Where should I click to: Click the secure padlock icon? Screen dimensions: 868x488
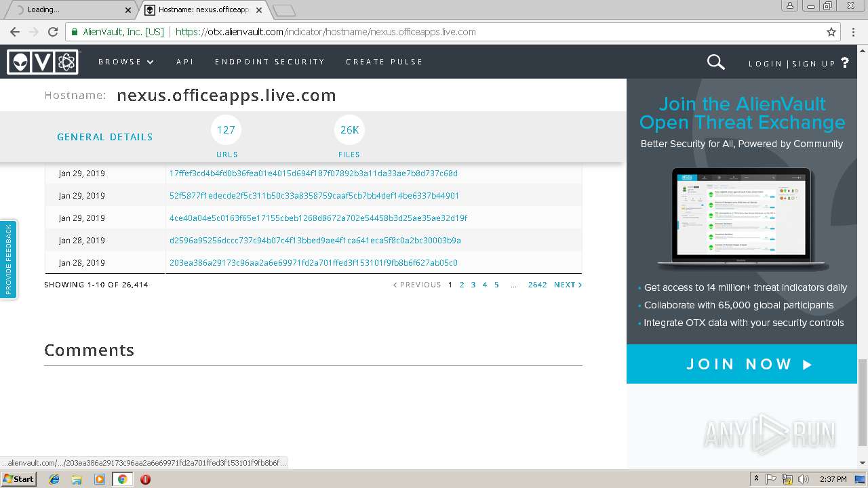pyautogui.click(x=75, y=32)
